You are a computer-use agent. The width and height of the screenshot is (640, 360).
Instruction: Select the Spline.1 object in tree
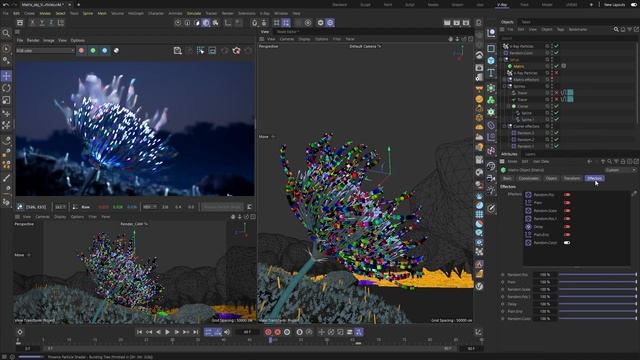[527, 120]
